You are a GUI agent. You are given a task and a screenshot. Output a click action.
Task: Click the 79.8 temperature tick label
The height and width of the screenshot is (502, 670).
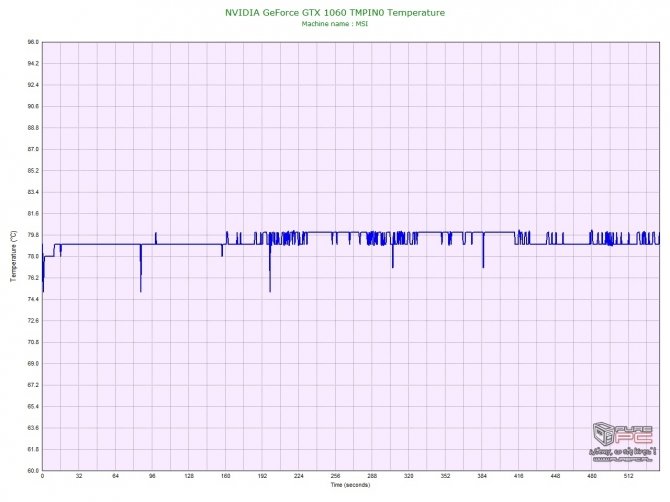(x=33, y=235)
